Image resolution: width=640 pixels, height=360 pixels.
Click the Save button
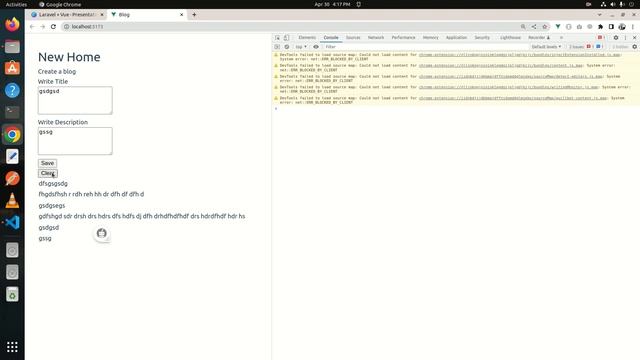coord(47,163)
